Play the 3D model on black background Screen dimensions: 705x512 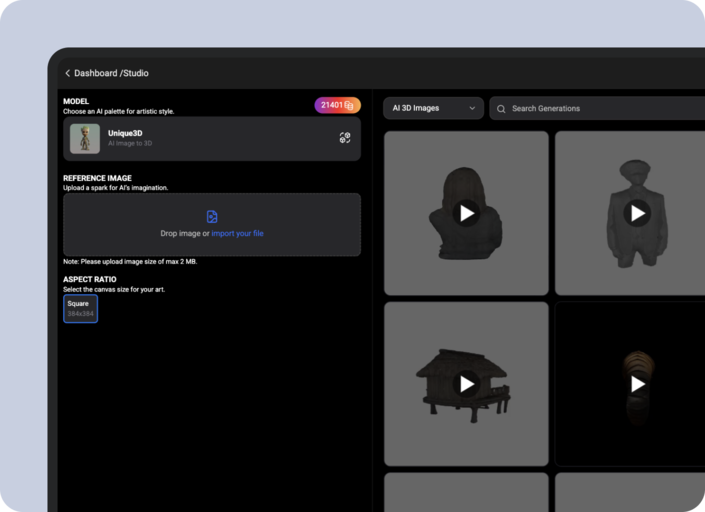[637, 384]
